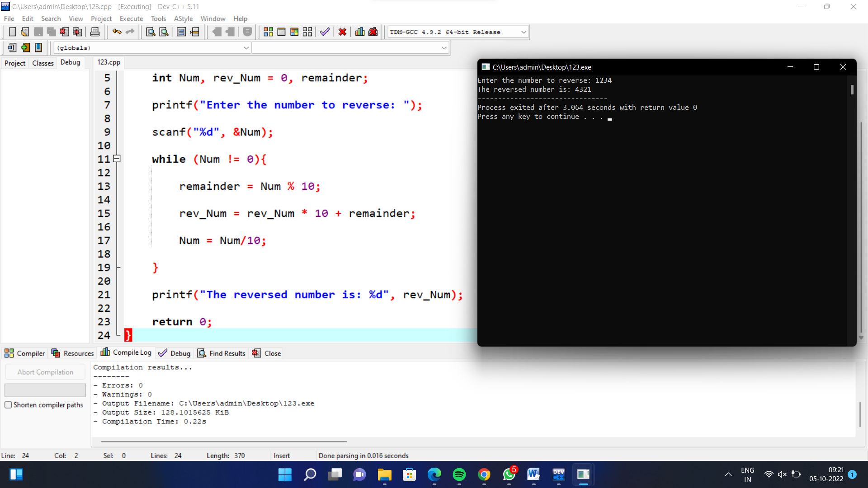Open Profile Analysis with the chart icon

coord(359,32)
